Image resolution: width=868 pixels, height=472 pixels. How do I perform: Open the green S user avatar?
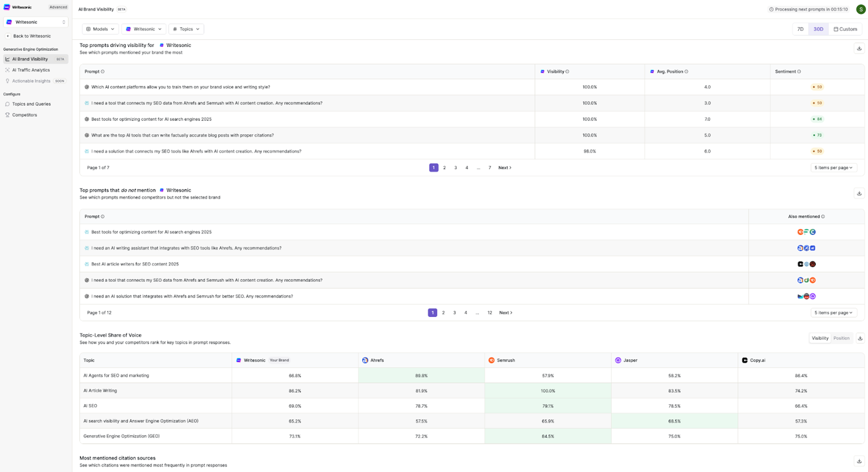pyautogui.click(x=861, y=9)
